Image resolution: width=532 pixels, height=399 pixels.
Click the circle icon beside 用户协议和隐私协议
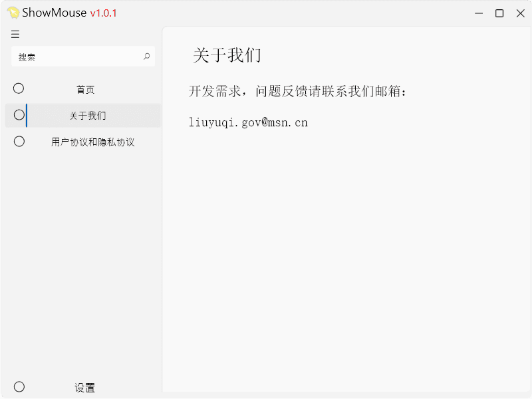click(19, 141)
